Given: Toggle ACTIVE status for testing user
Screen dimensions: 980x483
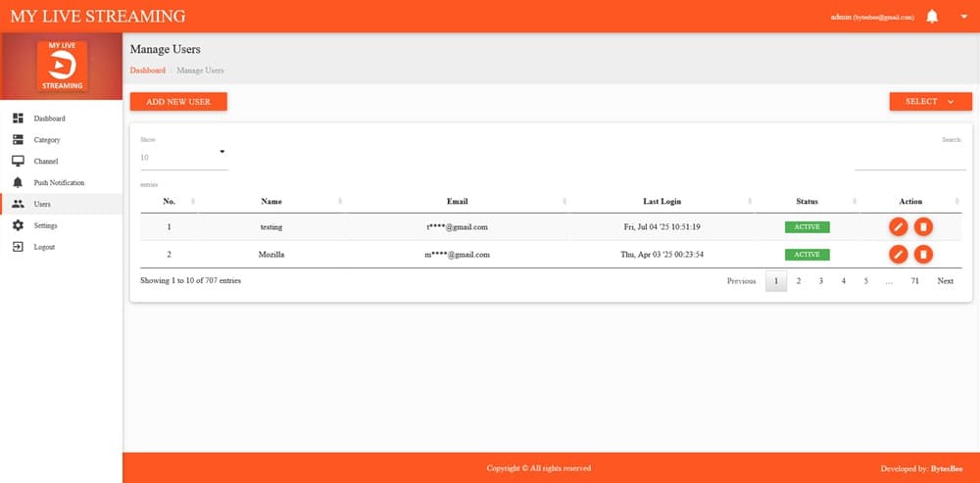Looking at the screenshot, I should (x=807, y=226).
